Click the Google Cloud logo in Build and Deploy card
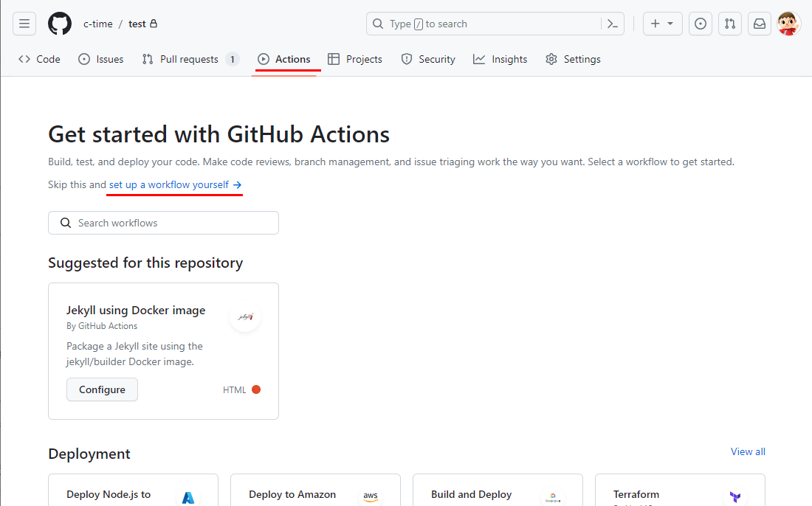 (553, 497)
